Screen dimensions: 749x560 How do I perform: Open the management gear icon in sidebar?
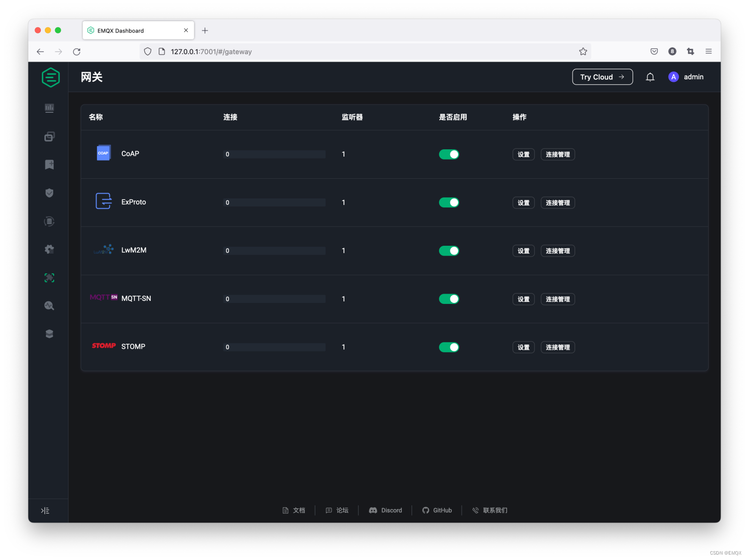49,249
